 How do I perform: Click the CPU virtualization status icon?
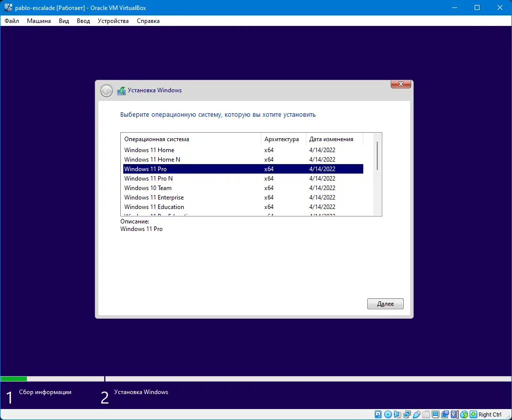point(453,415)
